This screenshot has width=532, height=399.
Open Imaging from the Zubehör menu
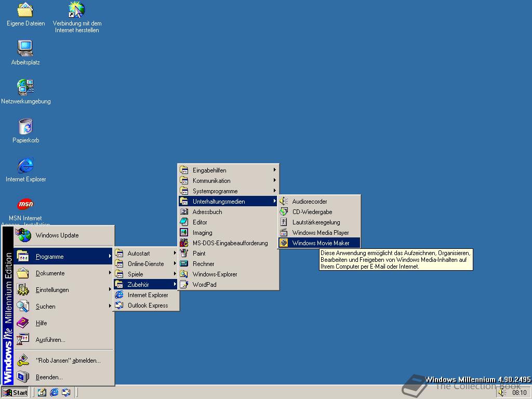[x=229, y=232]
